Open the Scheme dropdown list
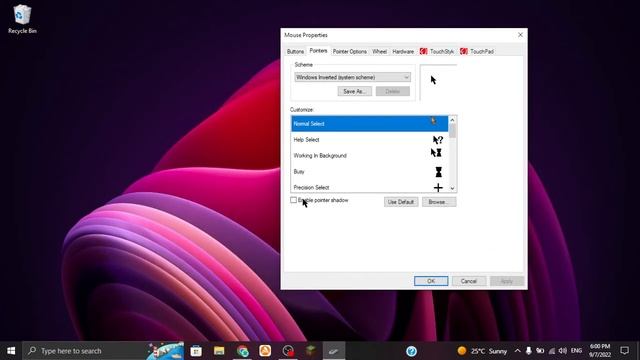This screenshot has width=640, height=360. click(x=352, y=77)
